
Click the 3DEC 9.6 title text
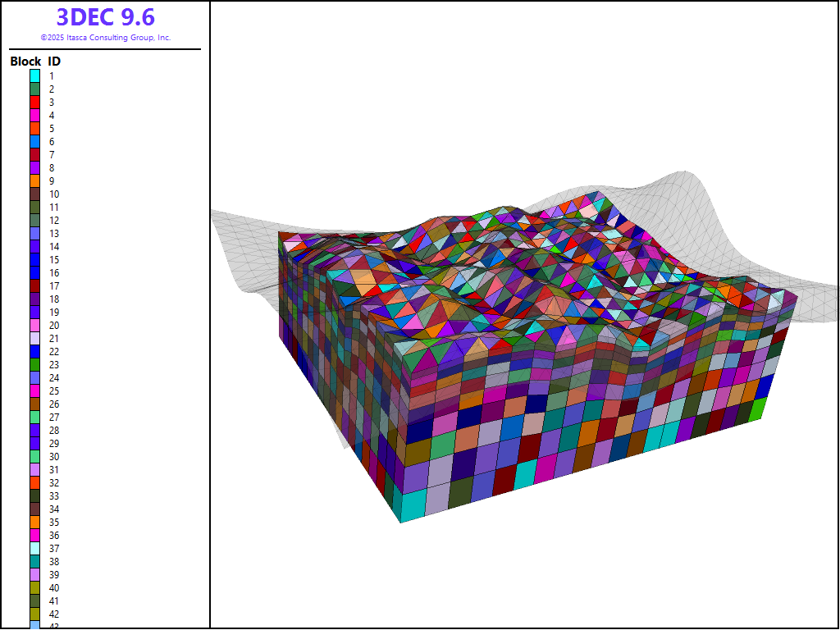[105, 17]
